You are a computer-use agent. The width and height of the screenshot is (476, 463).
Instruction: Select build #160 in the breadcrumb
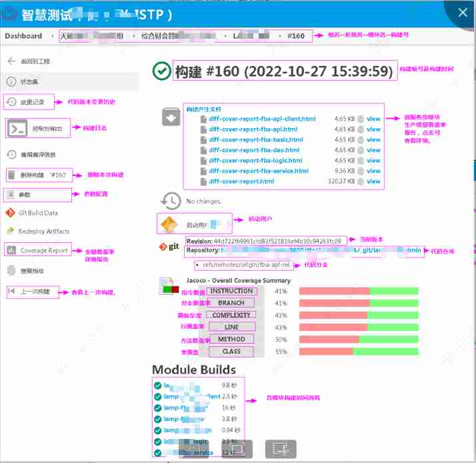coord(296,36)
